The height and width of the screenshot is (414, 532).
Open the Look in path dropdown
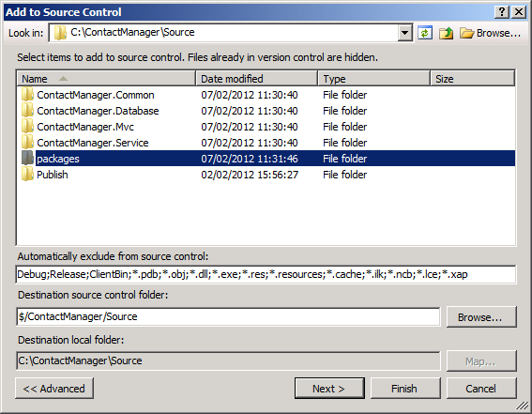coord(404,33)
